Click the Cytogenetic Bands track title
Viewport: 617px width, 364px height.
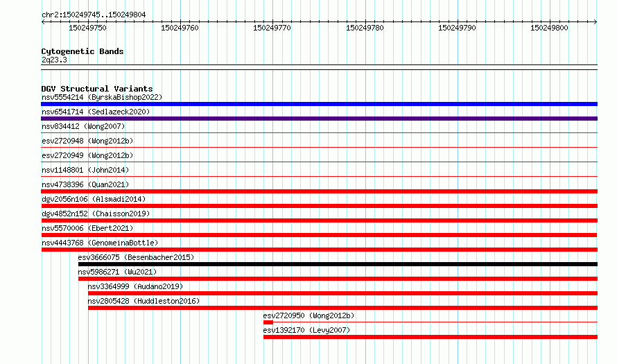point(82,51)
